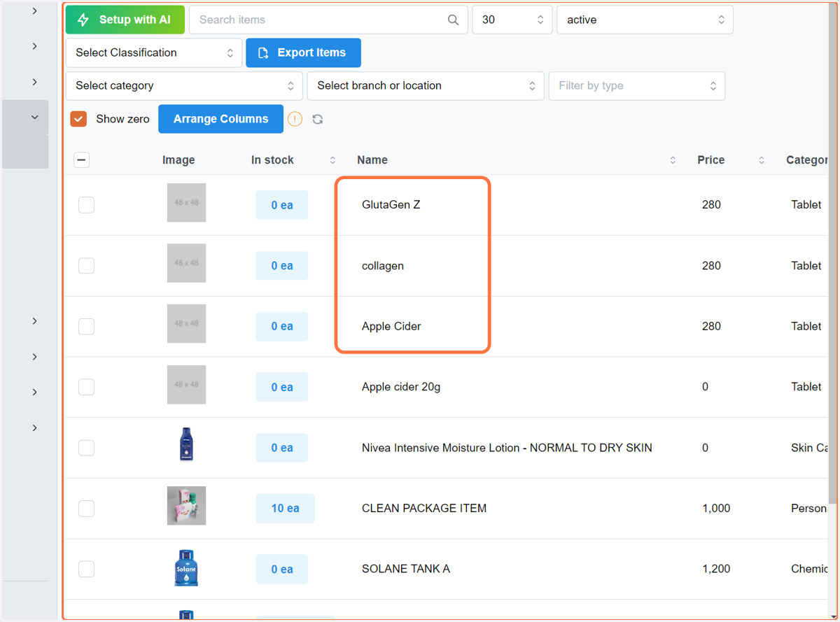The image size is (840, 622).
Task: Open the active status dropdown
Action: (645, 20)
